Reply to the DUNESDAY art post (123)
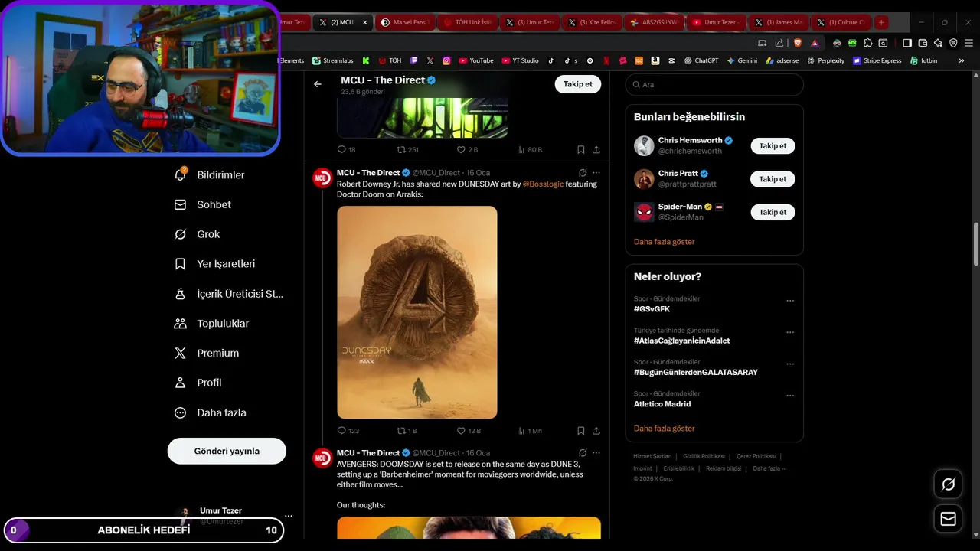The image size is (980, 551). (x=348, y=431)
